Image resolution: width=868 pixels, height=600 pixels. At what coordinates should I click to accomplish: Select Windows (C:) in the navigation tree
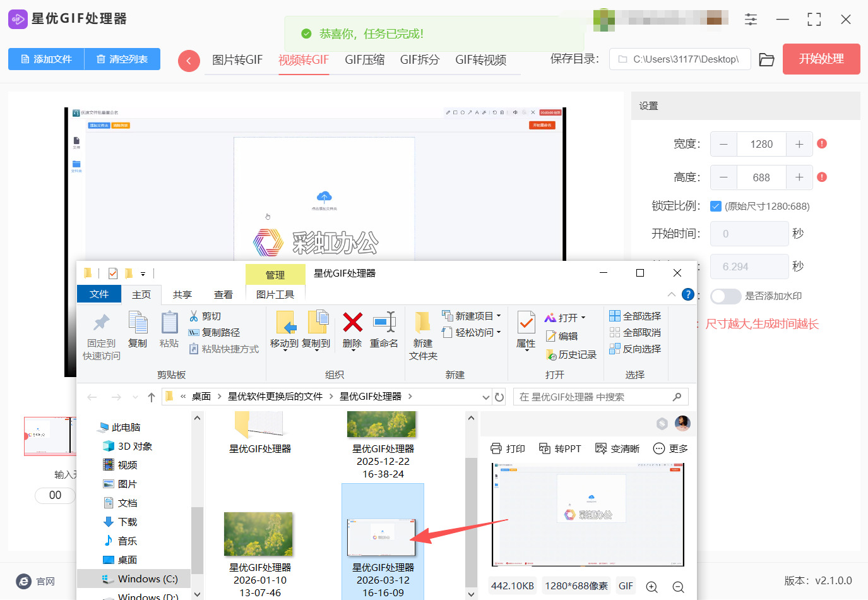click(134, 579)
